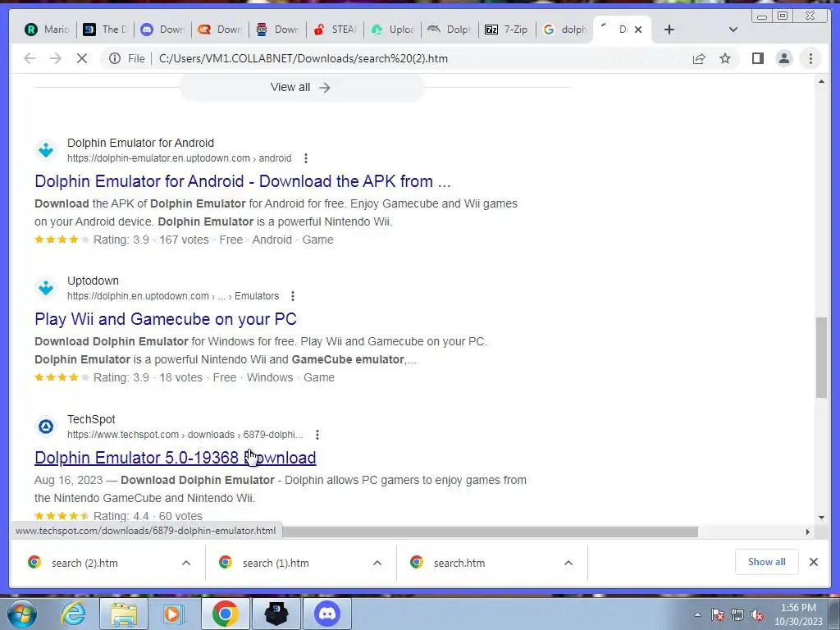
Task: Click the file info icon in address bar
Action: pyautogui.click(x=115, y=58)
